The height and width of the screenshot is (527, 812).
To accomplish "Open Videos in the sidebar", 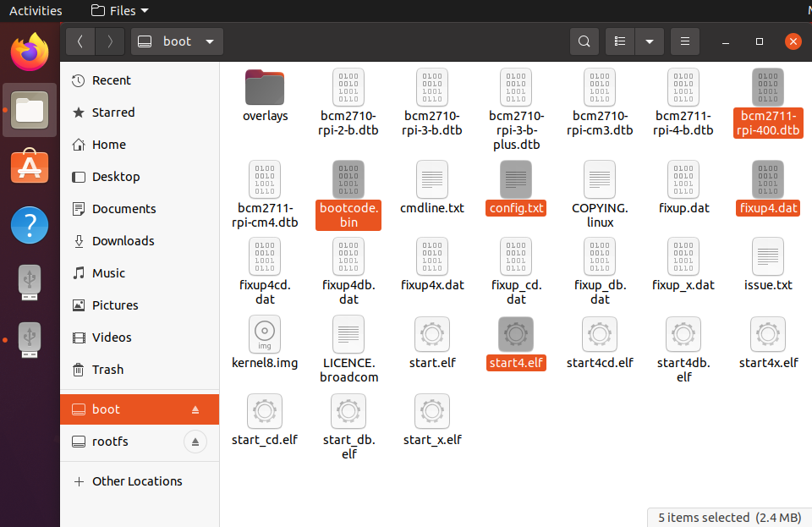I will pyautogui.click(x=140, y=337).
